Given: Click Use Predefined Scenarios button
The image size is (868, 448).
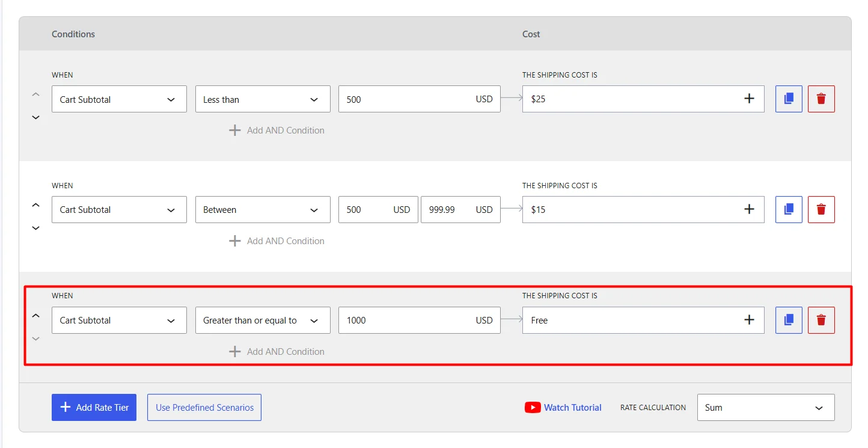Looking at the screenshot, I should 204,407.
